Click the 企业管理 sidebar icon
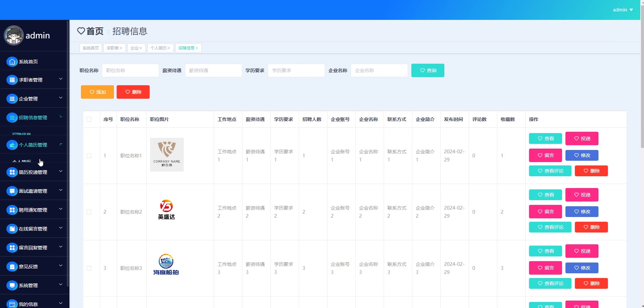 pyautogui.click(x=12, y=99)
